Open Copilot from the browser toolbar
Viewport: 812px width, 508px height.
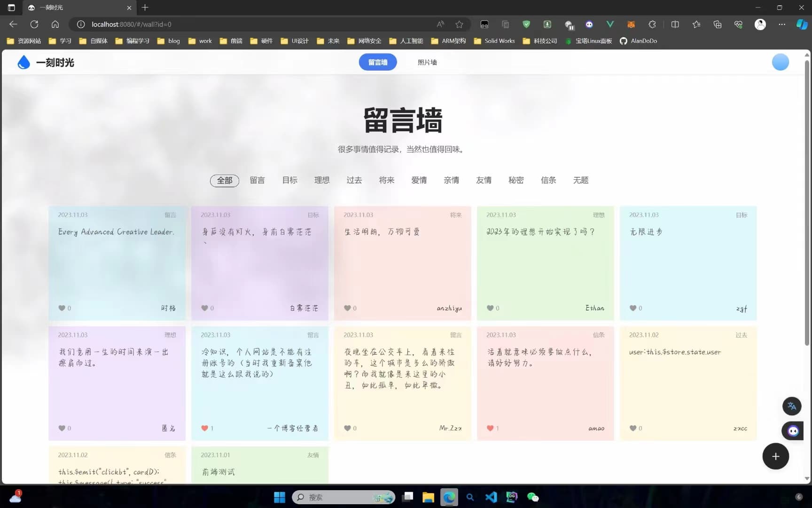[802, 24]
